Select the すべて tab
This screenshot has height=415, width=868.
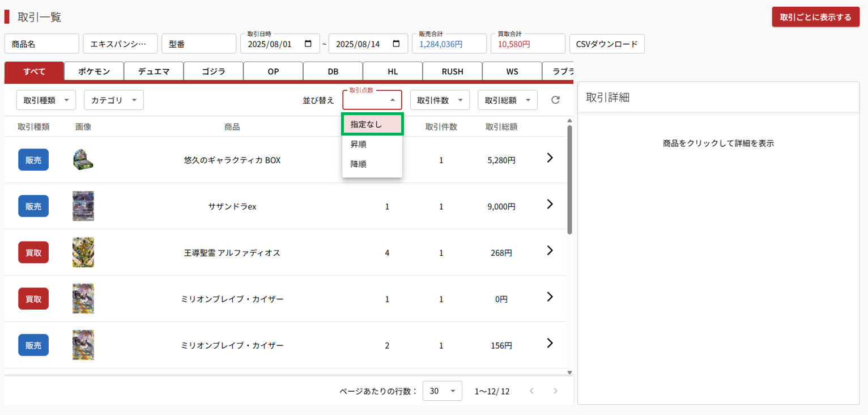point(34,71)
